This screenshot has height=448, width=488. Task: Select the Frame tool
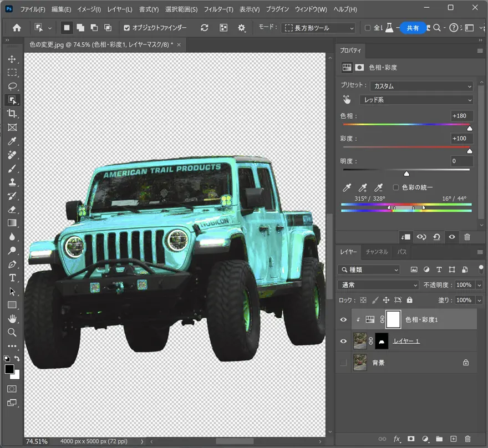pos(12,127)
